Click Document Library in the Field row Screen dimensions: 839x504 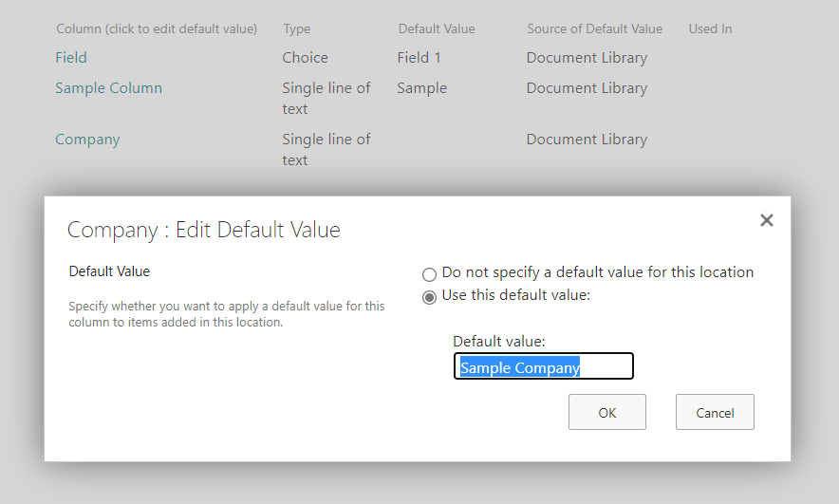[x=587, y=58]
